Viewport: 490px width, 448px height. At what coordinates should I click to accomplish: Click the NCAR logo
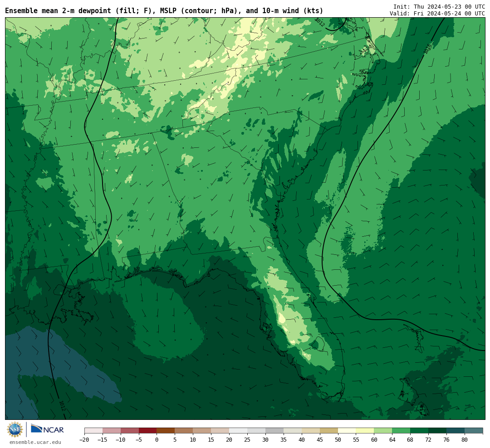(47, 429)
